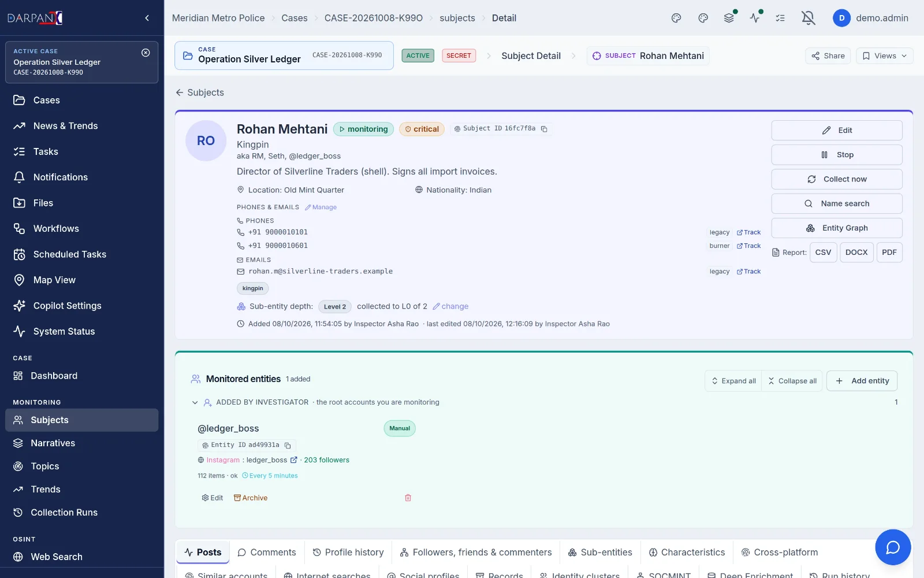
Task: Open ledger_boss Instagram external link icon
Action: point(294,460)
